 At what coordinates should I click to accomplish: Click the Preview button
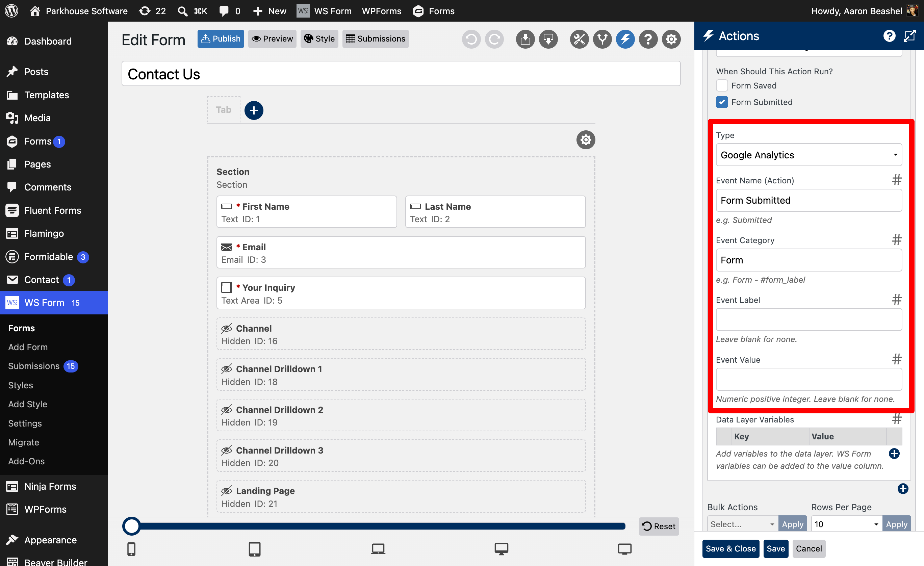(x=272, y=38)
